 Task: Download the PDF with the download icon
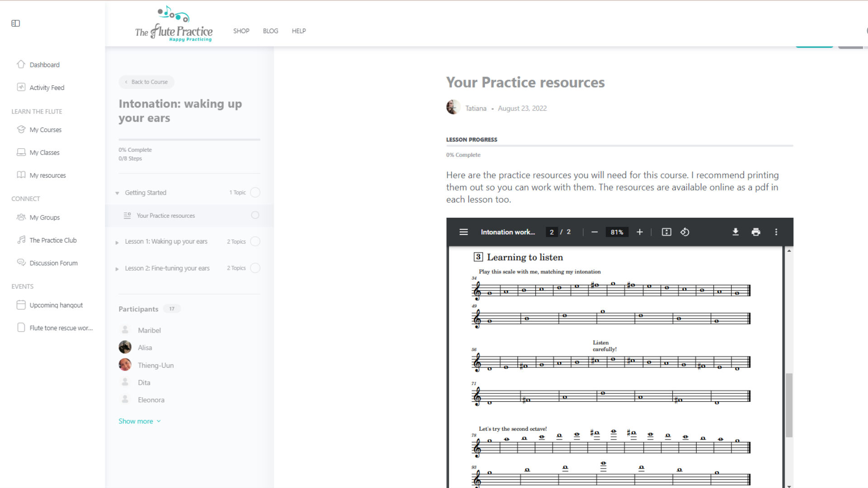tap(736, 232)
